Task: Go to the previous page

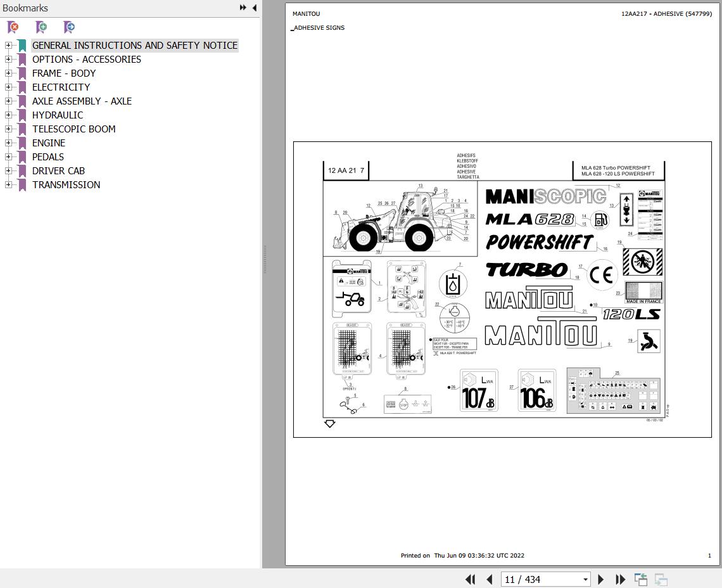Action: click(489, 579)
